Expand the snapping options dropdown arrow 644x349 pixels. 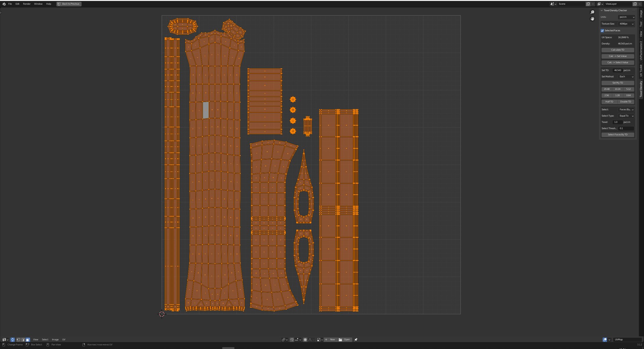pyautogui.click(x=300, y=340)
